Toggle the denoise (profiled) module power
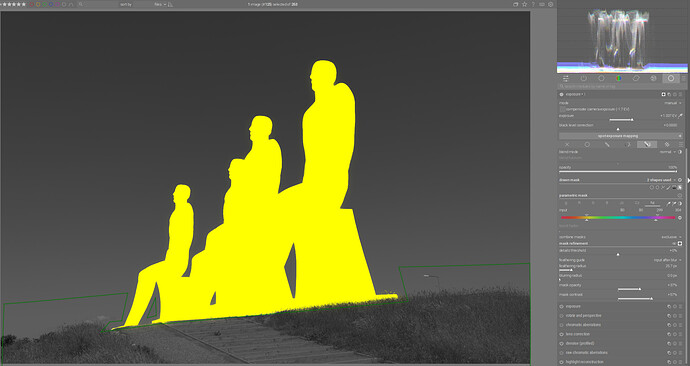 562,344
